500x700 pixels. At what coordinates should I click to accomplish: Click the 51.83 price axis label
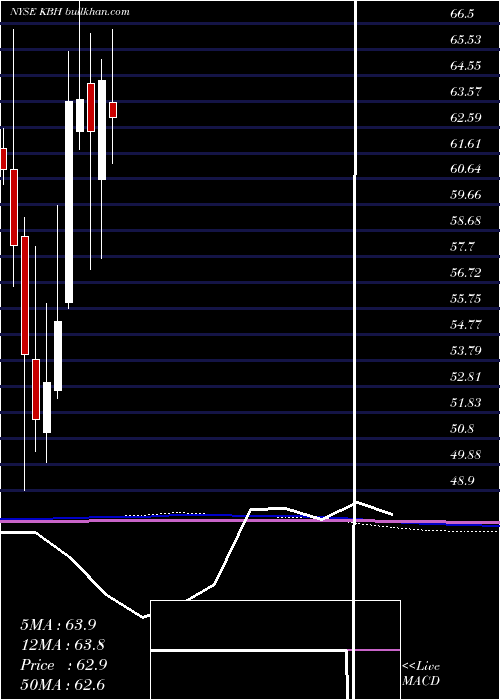click(x=466, y=403)
